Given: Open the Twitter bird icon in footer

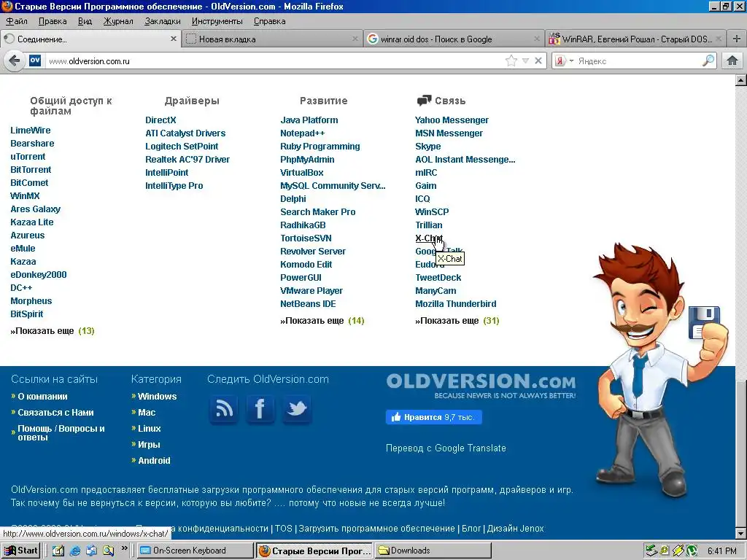Looking at the screenshot, I should pos(297,408).
